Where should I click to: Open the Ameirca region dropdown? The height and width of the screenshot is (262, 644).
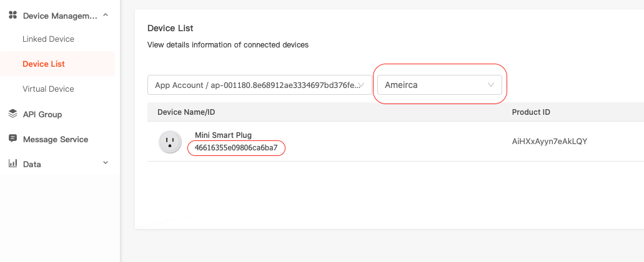tap(440, 85)
